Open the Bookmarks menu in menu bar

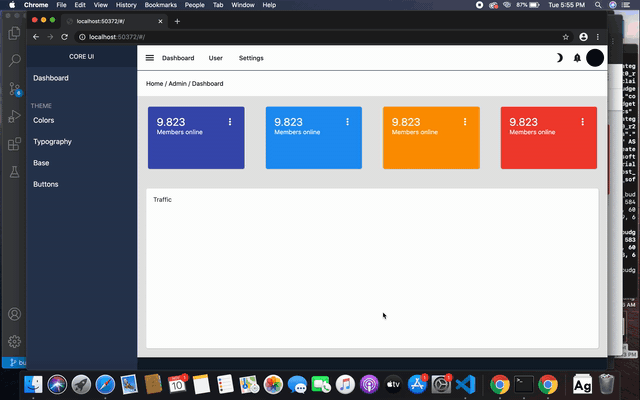pos(160,5)
